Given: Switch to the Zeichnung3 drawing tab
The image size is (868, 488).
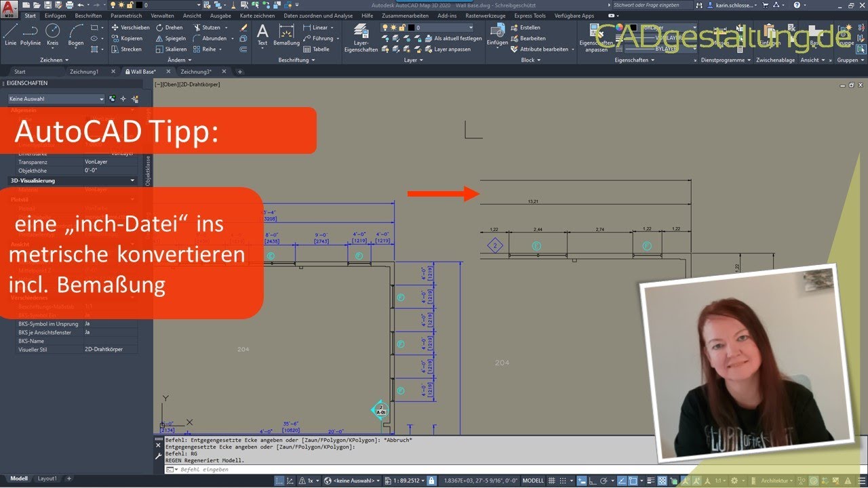Looking at the screenshot, I should [x=196, y=71].
